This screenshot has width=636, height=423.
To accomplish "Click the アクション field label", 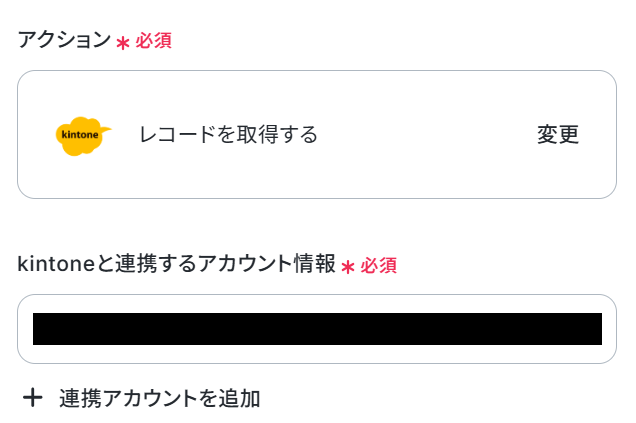I will [x=64, y=40].
